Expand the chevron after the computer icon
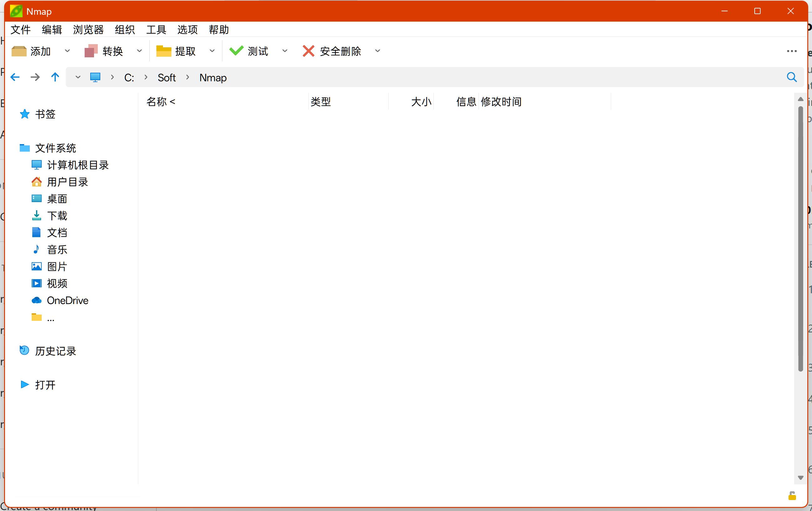The width and height of the screenshot is (812, 511). click(112, 77)
